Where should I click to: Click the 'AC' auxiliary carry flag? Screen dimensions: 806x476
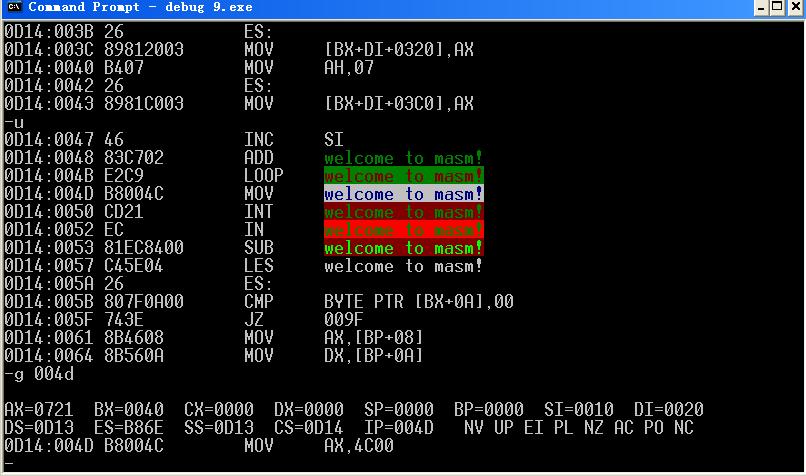point(624,428)
